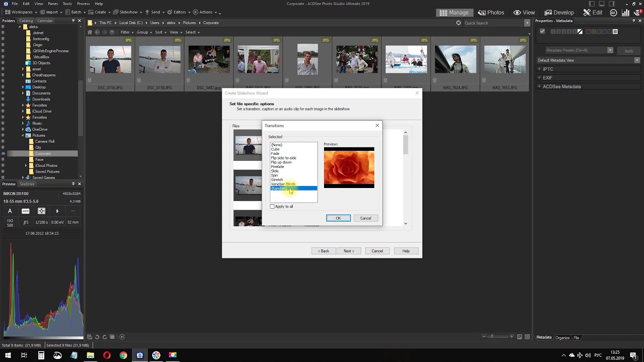
Task: Switch to the Catalog tab
Action: (26, 21)
